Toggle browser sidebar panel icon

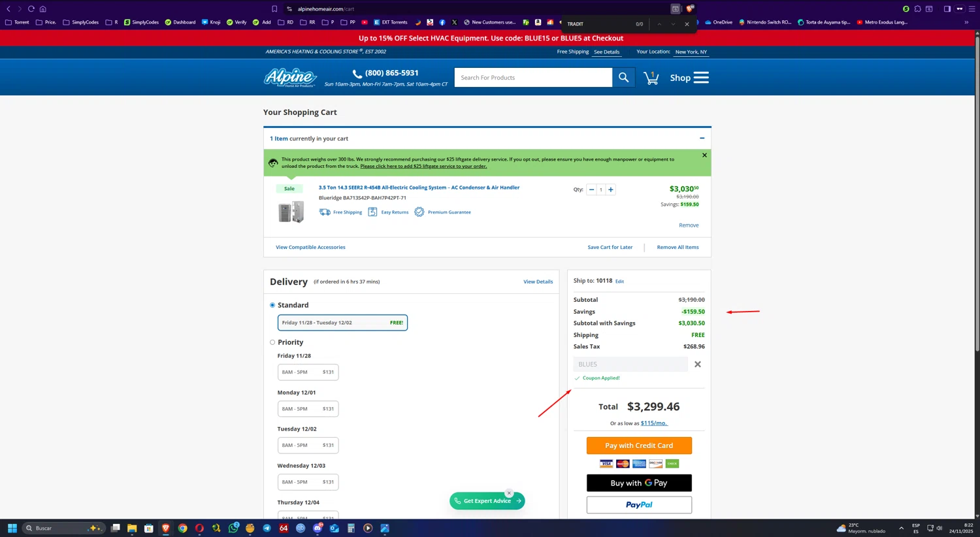[x=947, y=9]
